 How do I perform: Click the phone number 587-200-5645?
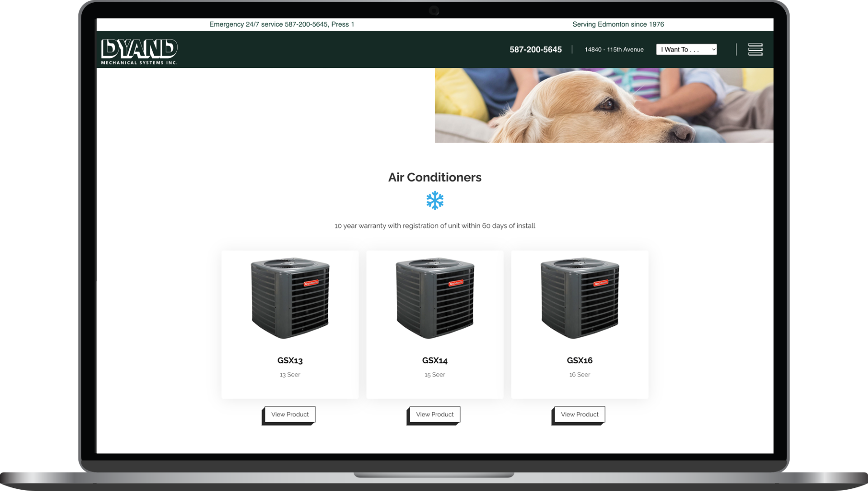coord(535,49)
